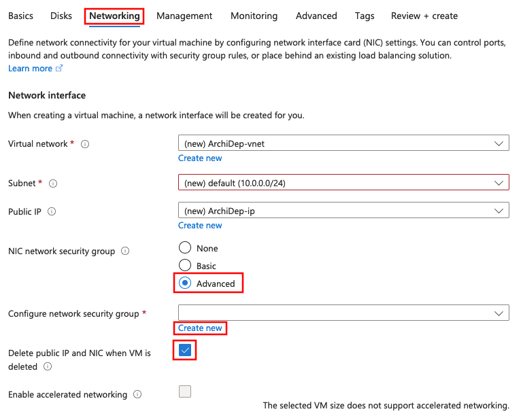Click external link icon beside Learn more
Viewport: 523px width, 420px height.
[59, 69]
